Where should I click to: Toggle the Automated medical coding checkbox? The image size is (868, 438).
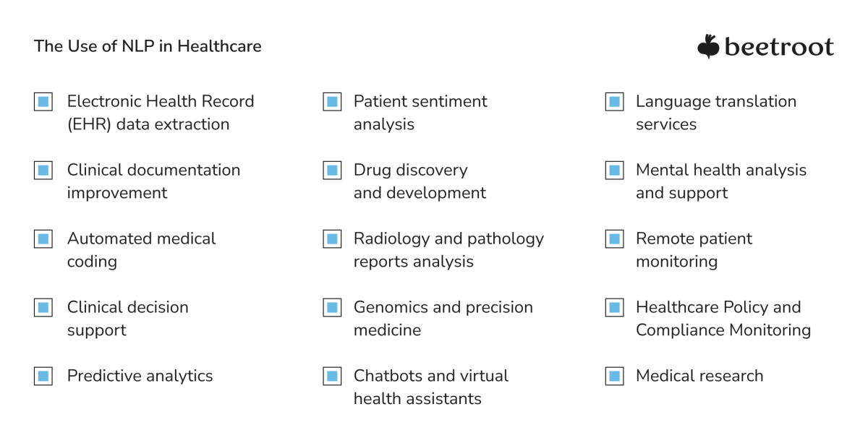[43, 239]
